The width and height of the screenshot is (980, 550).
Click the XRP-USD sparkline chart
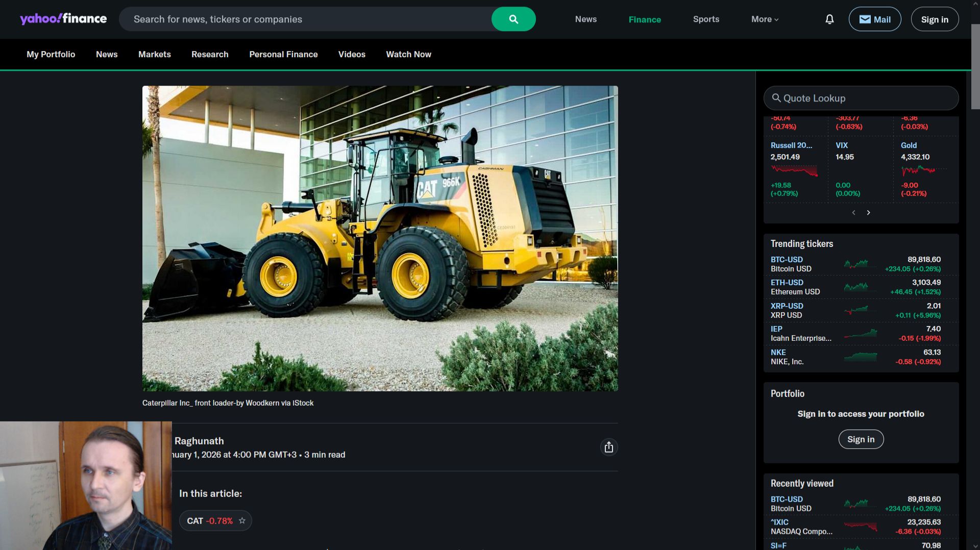point(860,311)
